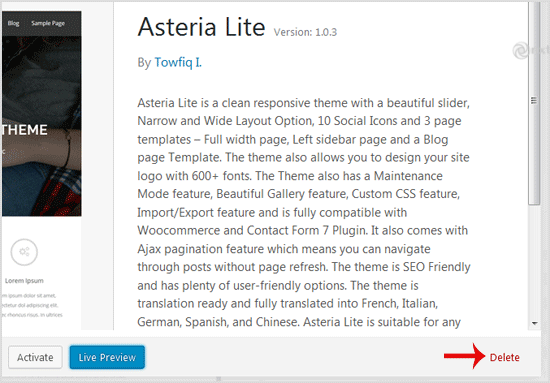The width and height of the screenshot is (550, 383).
Task: Click the lorem ipsum text under heading
Action: tap(32, 305)
